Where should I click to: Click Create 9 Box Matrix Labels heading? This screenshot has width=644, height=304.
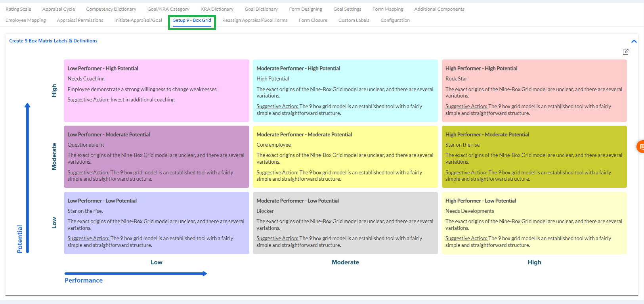[53, 41]
